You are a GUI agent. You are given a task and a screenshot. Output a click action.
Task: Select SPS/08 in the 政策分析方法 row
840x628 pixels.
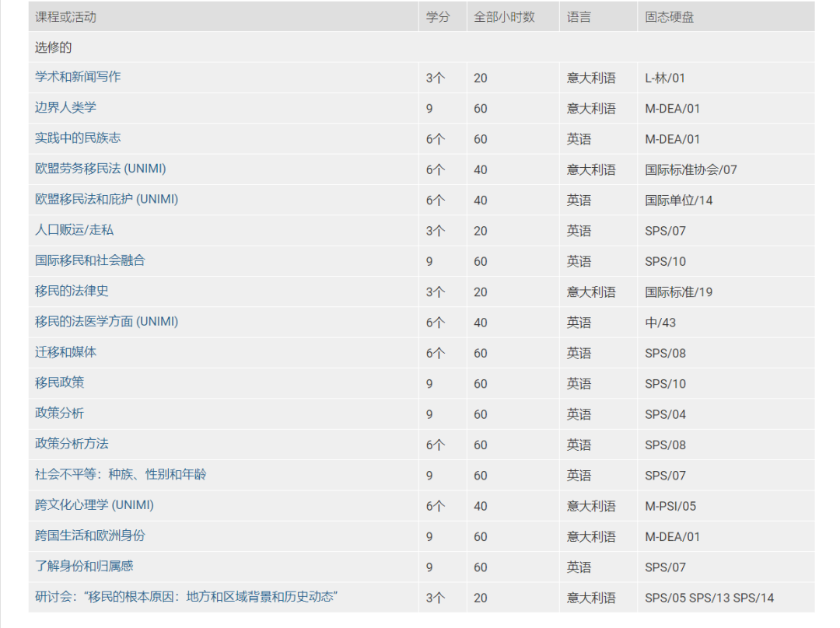point(665,445)
